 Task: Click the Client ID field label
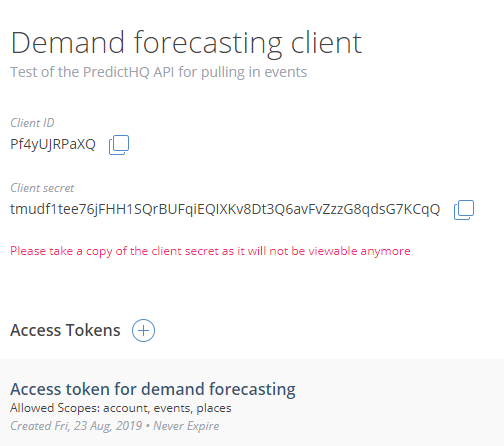(x=32, y=123)
